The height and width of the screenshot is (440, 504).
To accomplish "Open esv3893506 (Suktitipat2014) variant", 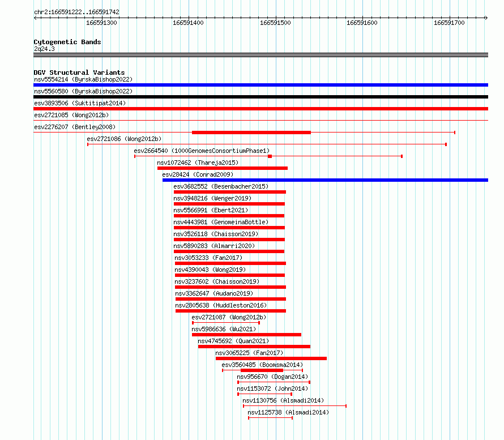I will coord(80,103).
